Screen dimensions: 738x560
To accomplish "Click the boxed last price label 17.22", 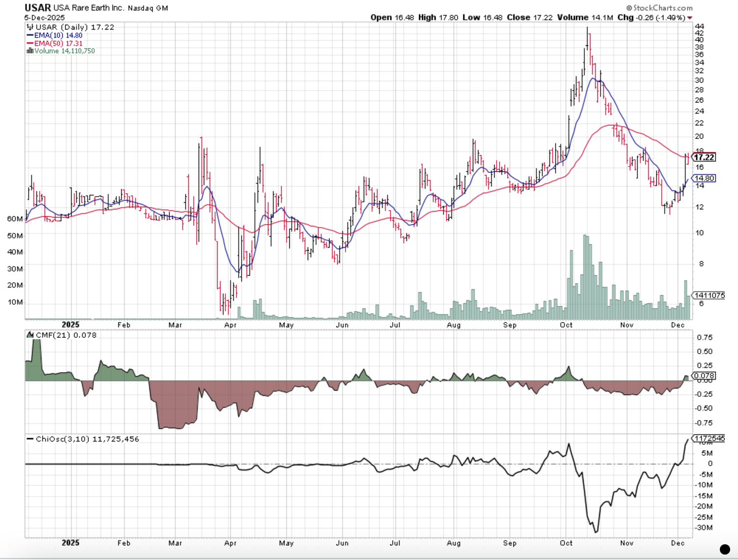I will [704, 157].
